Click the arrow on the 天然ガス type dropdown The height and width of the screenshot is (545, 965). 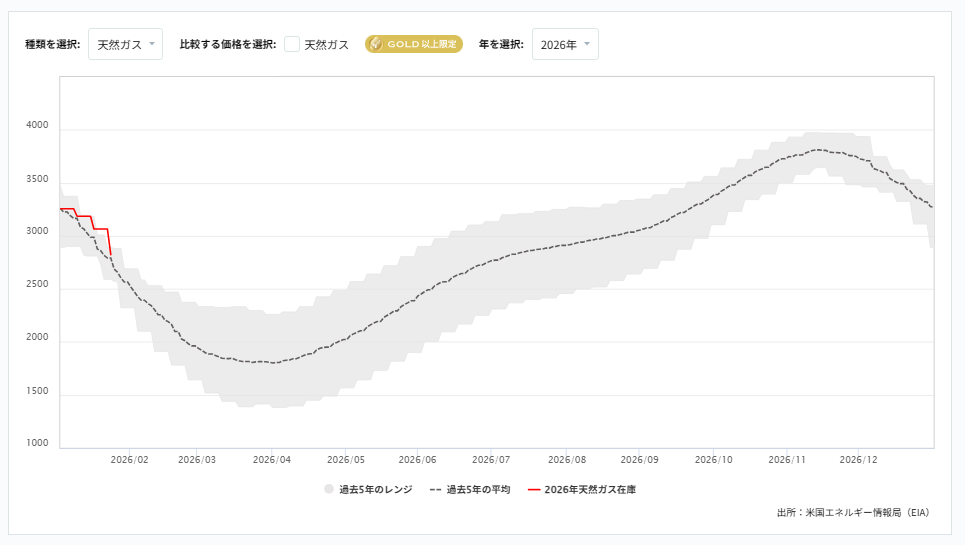pyautogui.click(x=152, y=44)
